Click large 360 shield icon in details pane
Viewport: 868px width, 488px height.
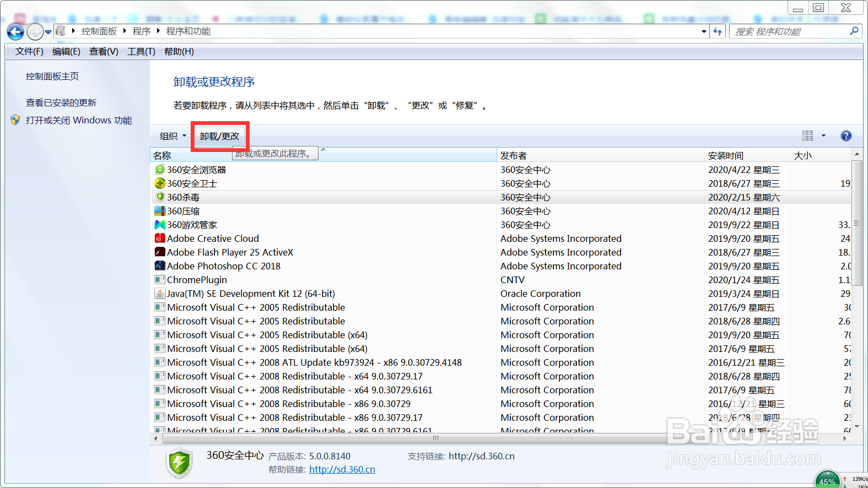pyautogui.click(x=179, y=463)
